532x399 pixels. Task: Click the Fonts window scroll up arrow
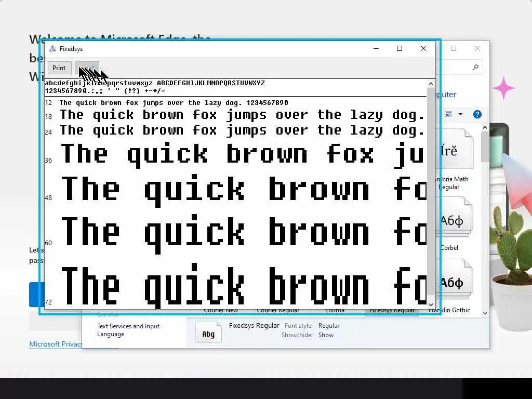tap(485, 128)
